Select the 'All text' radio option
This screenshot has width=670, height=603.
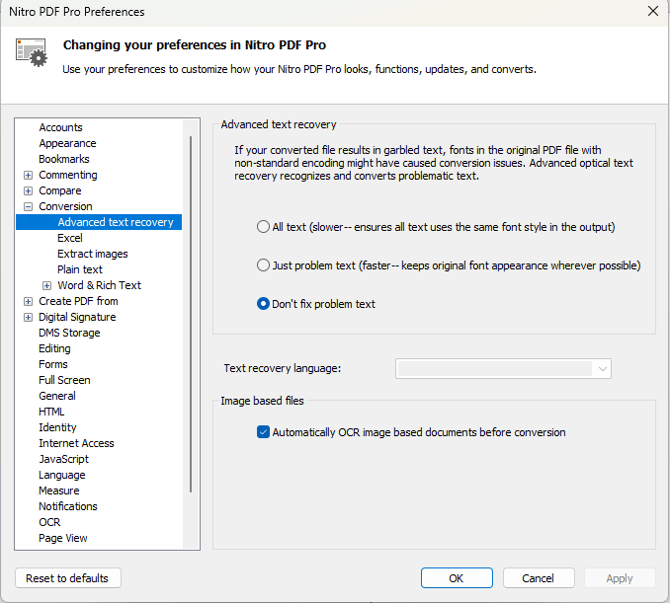263,226
